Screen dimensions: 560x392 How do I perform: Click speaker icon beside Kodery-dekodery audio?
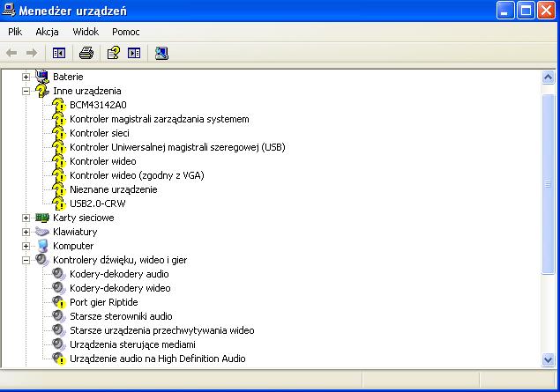(59, 274)
